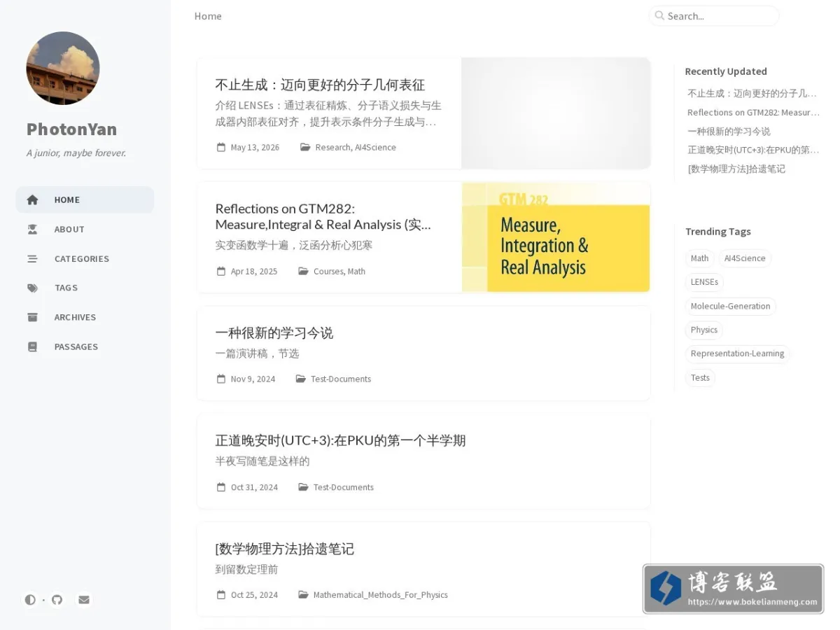Click the calendar icon beside May 13, 2026
Image resolution: width=840 pixels, height=630 pixels.
coord(221,147)
